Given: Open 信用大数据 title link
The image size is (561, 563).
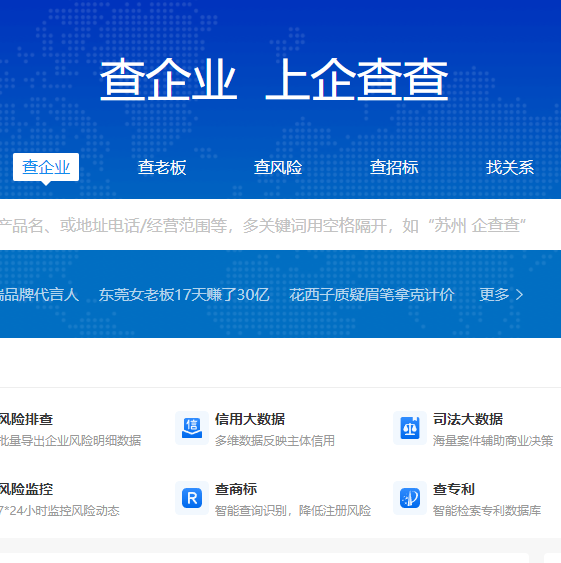Looking at the screenshot, I should (x=250, y=419).
